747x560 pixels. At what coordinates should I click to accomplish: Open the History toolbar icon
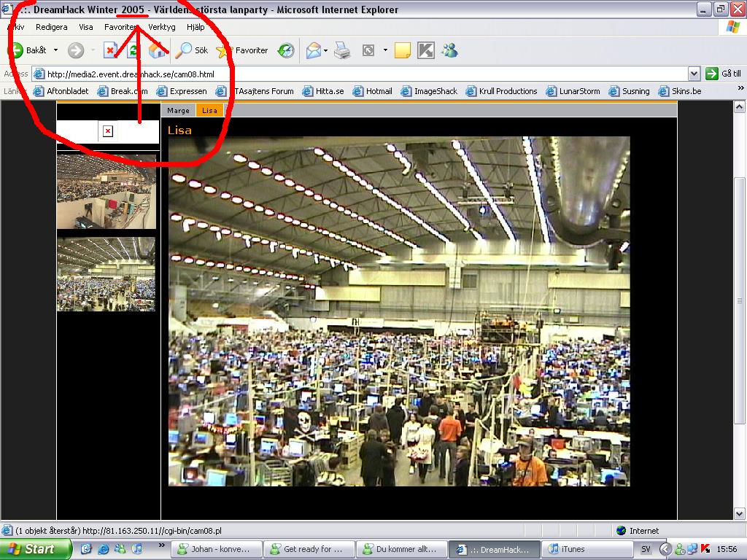tap(286, 50)
